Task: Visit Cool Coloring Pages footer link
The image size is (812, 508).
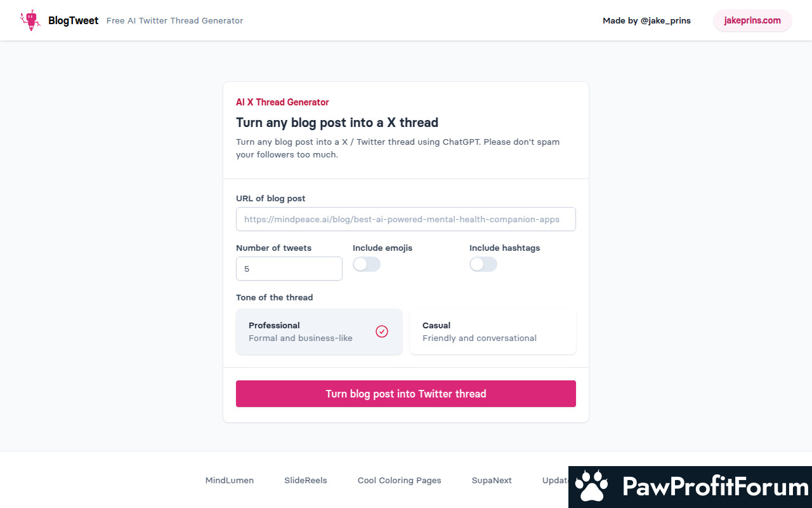Action: [400, 480]
